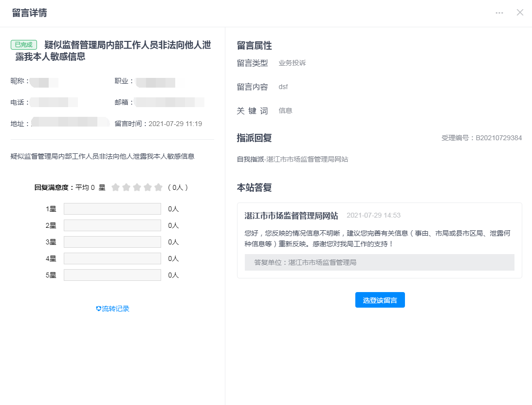The image size is (532, 405).
Task: Click the 答复单位 gray footer bar
Action: click(379, 262)
